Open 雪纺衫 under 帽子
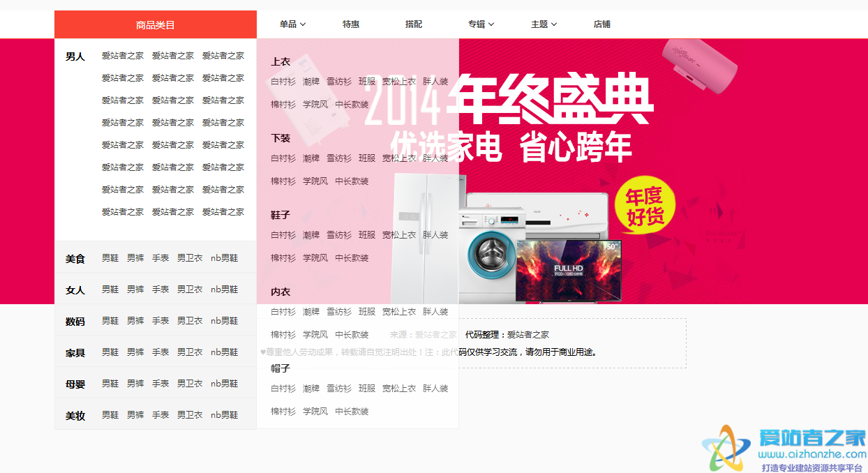Viewport: 868px width, 473px height. [x=339, y=389]
